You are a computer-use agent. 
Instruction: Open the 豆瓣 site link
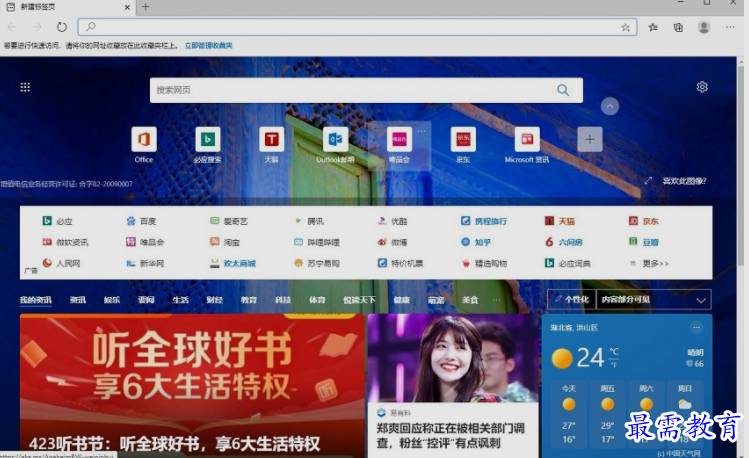[644, 242]
